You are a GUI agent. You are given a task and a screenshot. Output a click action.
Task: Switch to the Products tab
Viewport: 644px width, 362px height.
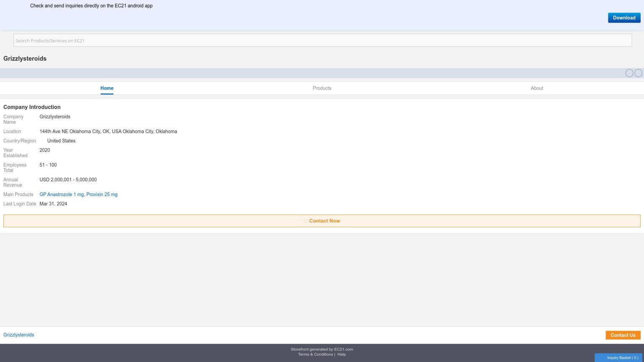click(322, 88)
